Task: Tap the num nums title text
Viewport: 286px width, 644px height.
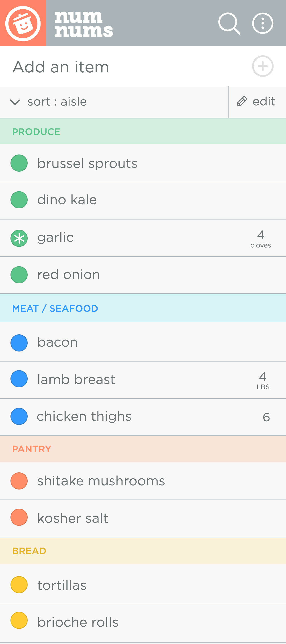Action: [x=84, y=24]
